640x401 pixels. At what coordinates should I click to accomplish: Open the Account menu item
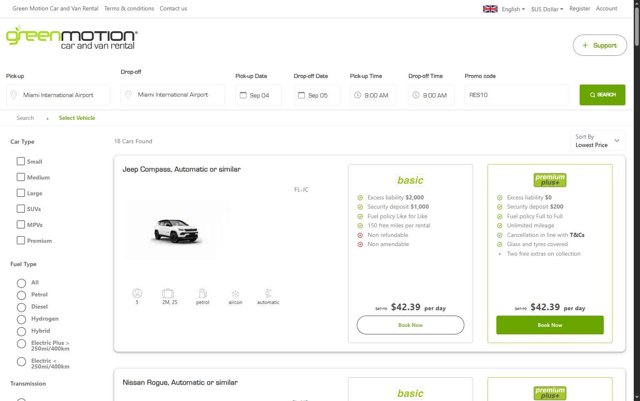tap(607, 9)
